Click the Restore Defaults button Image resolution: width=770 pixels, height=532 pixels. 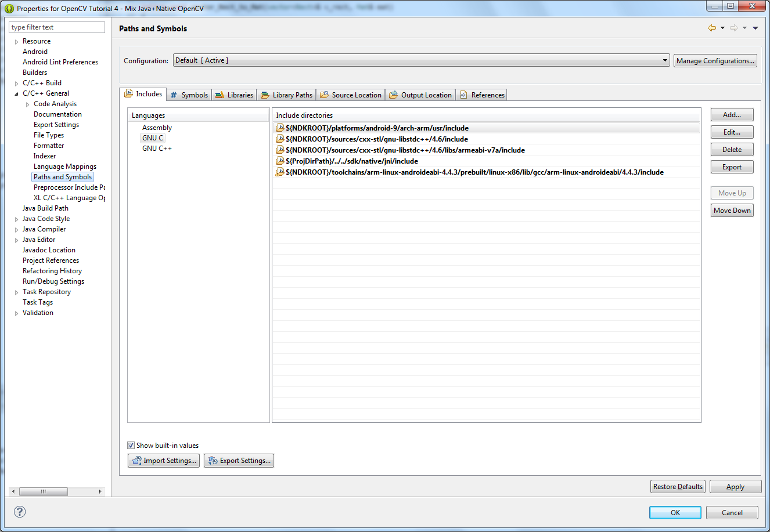678,487
